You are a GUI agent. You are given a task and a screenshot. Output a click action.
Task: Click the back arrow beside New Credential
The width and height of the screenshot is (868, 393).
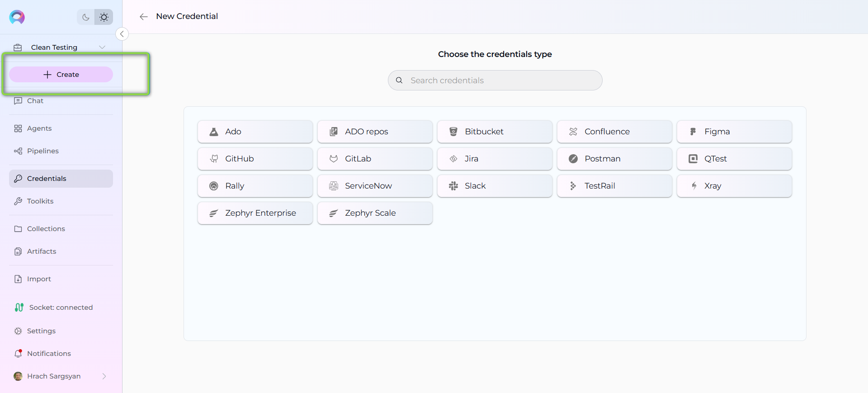tap(144, 17)
